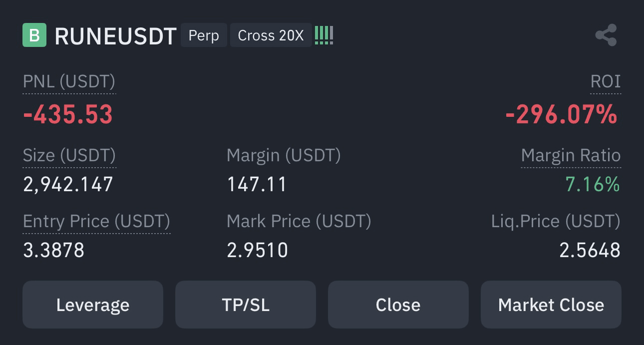Screen dimensions: 644x345
Task: Click the Close position button
Action: pyautogui.click(x=398, y=305)
